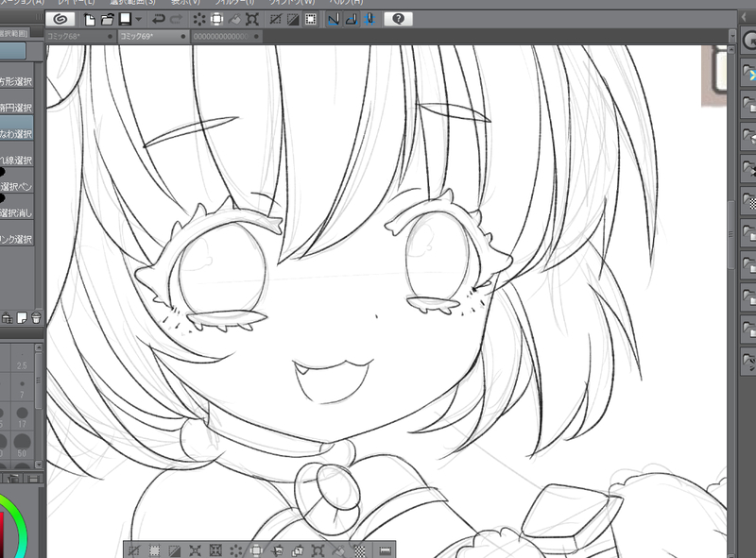
Task: Open Clip Studio launcher spiral icon
Action: point(60,19)
